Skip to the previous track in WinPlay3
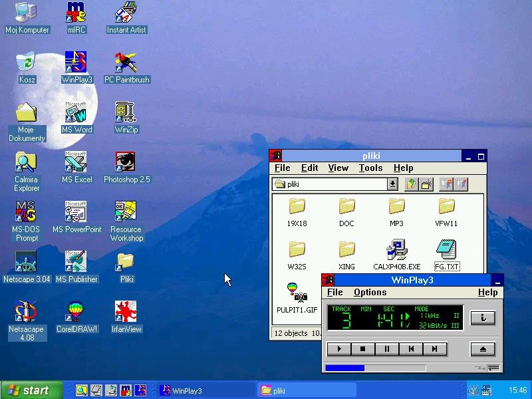Screen dimensions: 532x399 pos(411,348)
